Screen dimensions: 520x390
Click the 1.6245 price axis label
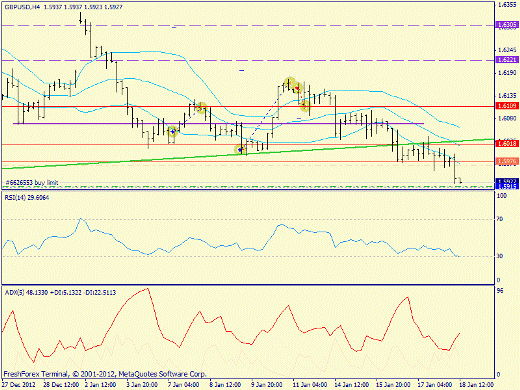click(507, 50)
